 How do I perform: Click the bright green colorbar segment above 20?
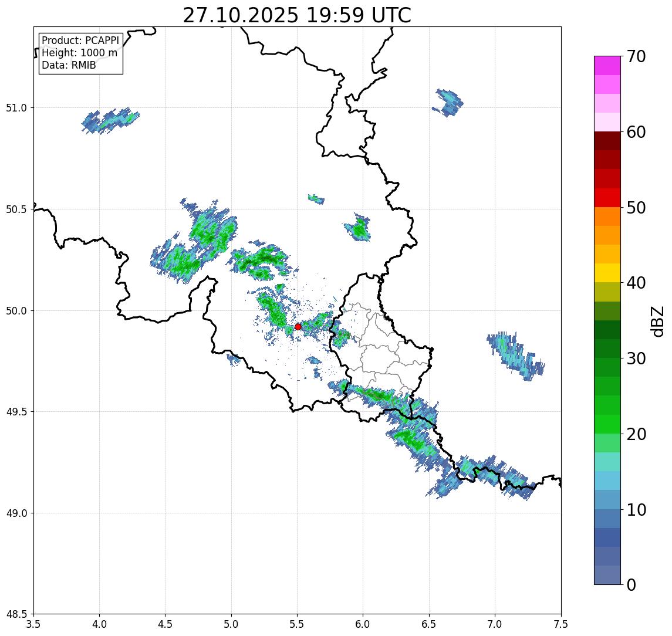pos(607,424)
